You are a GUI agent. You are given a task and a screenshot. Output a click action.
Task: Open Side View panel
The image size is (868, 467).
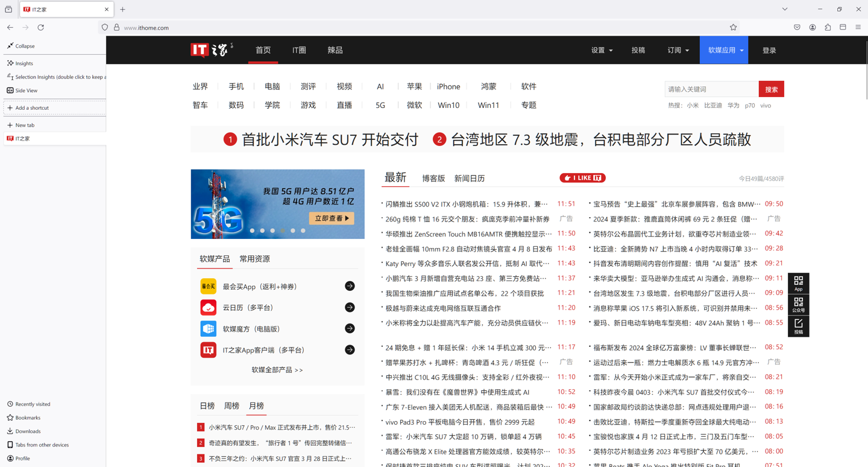click(x=22, y=91)
